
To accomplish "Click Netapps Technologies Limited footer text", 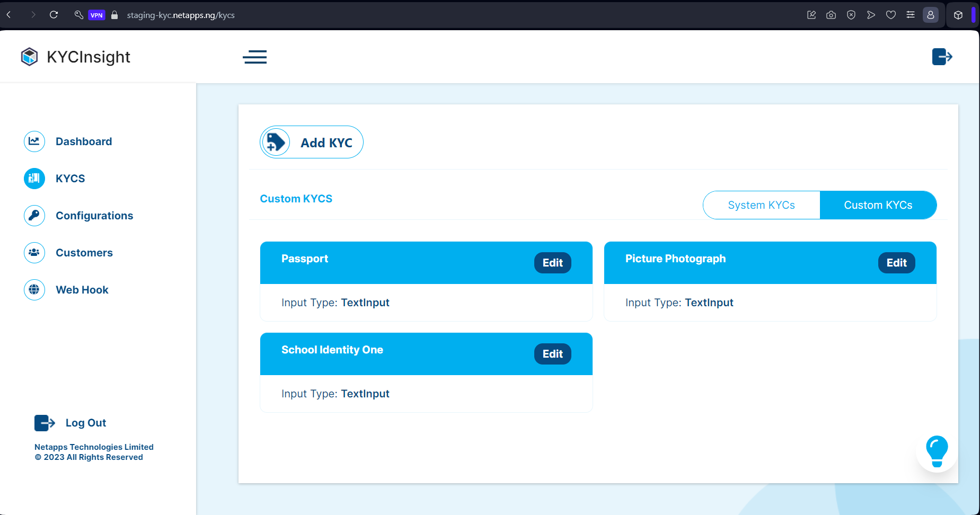I will click(94, 447).
